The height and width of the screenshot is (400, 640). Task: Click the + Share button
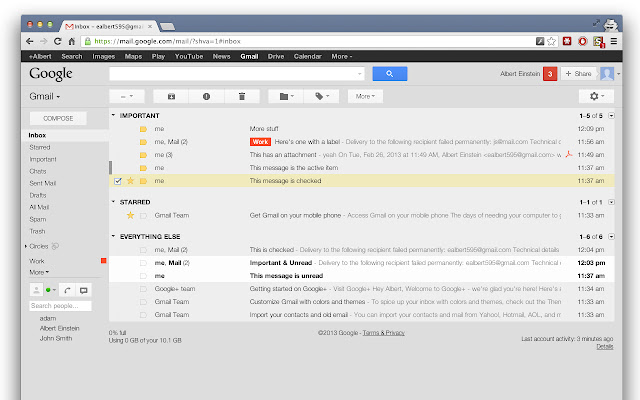(x=579, y=74)
